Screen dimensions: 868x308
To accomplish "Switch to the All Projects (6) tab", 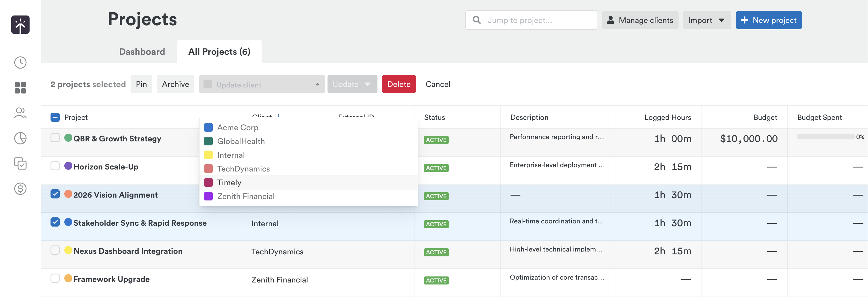I will pyautogui.click(x=219, y=52).
